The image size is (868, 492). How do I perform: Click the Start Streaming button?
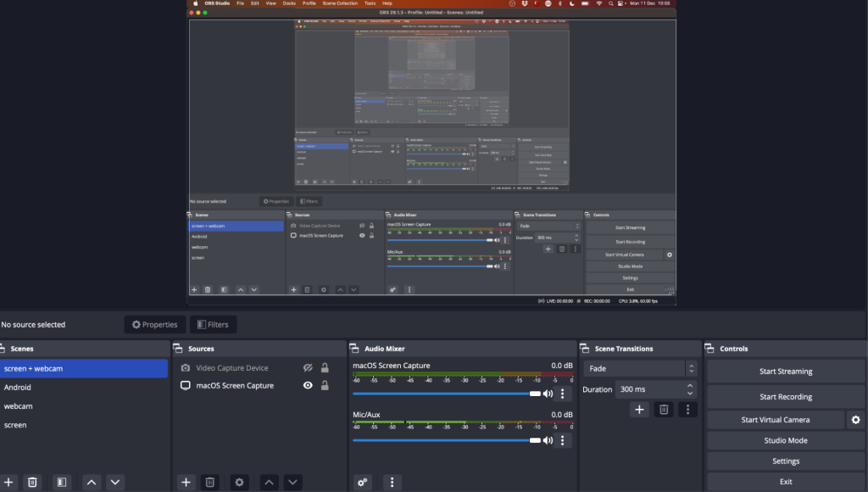(x=784, y=371)
